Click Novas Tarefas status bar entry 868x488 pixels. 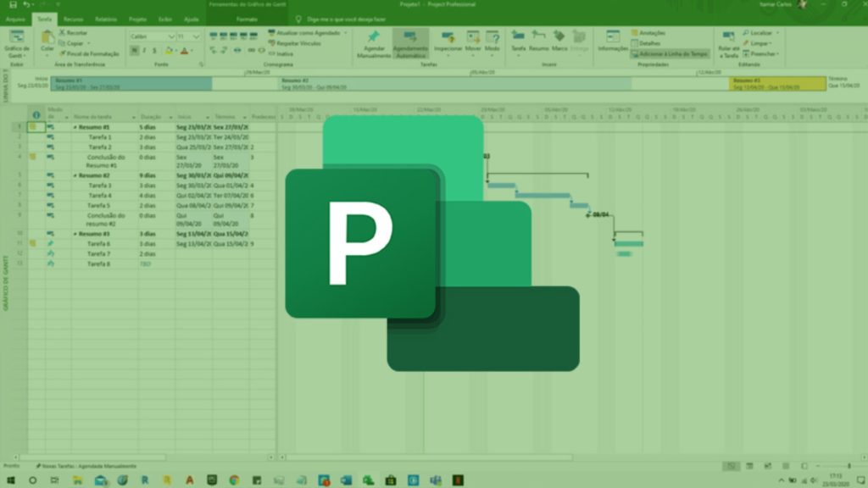(86, 466)
